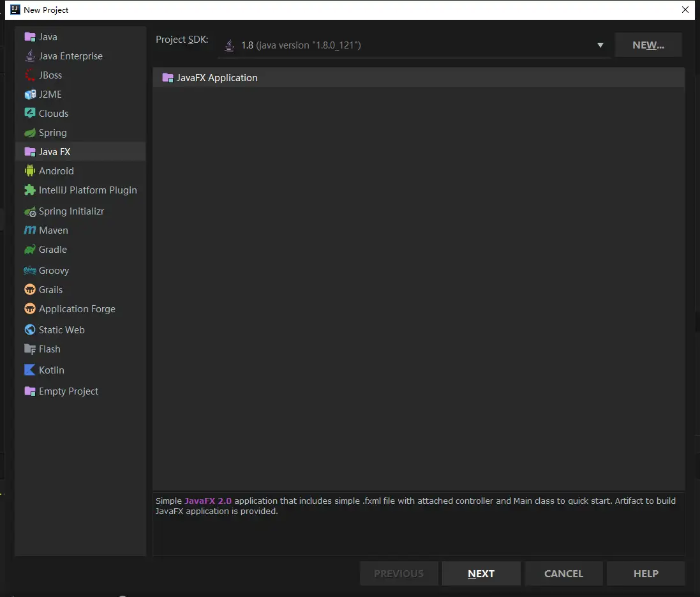The width and height of the screenshot is (700, 597).
Task: Click the Static Web globe icon
Action: coord(29,330)
